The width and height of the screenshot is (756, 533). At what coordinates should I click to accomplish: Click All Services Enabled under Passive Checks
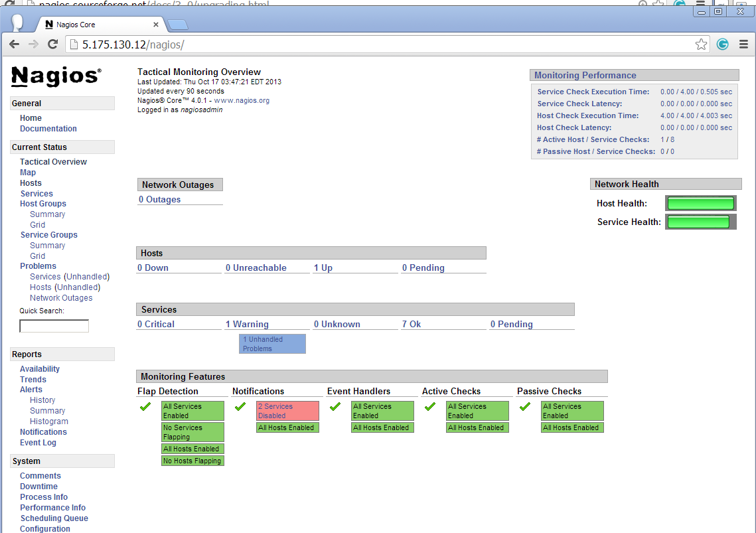click(572, 411)
